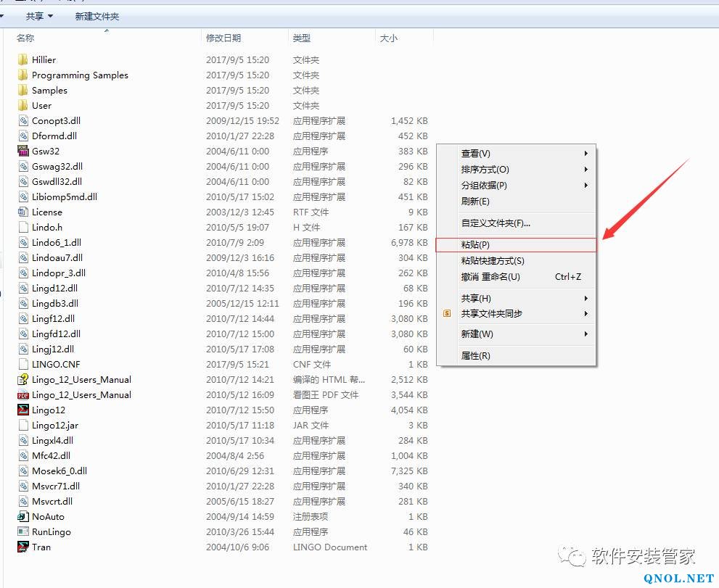
Task: Click the Lingo_12_Users_Manual PDF file icon
Action: click(23, 395)
